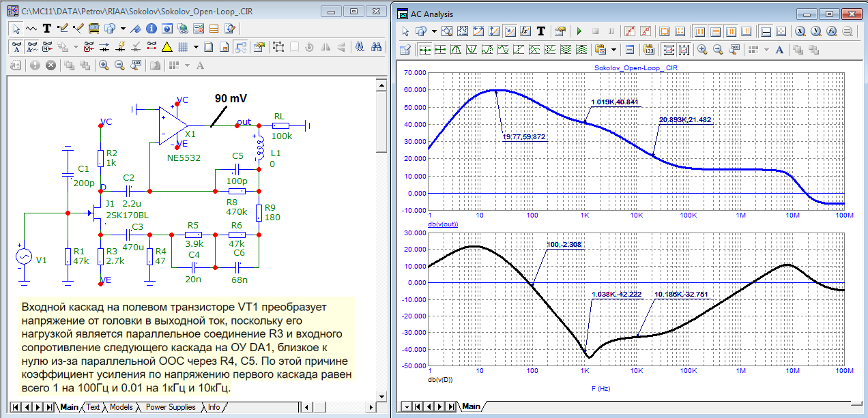
Task: Click the Info mode icon in schematic toolbar
Action: pos(151,29)
